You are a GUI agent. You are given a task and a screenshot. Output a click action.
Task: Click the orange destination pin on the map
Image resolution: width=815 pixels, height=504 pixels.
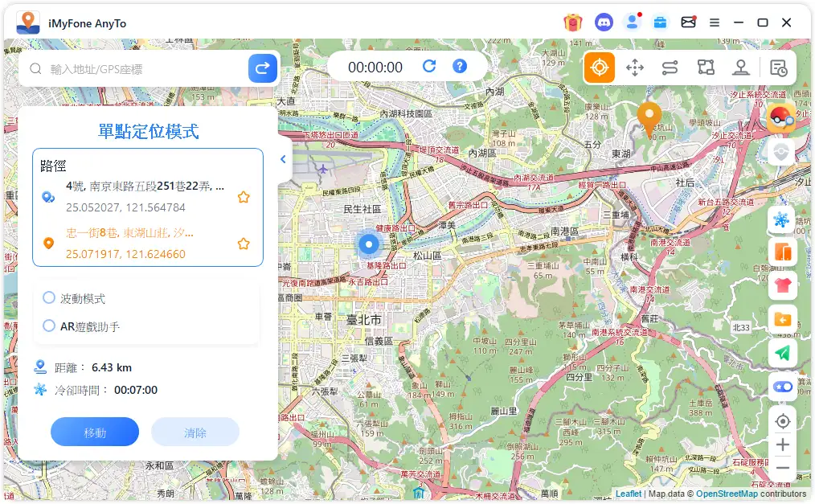[x=649, y=118]
